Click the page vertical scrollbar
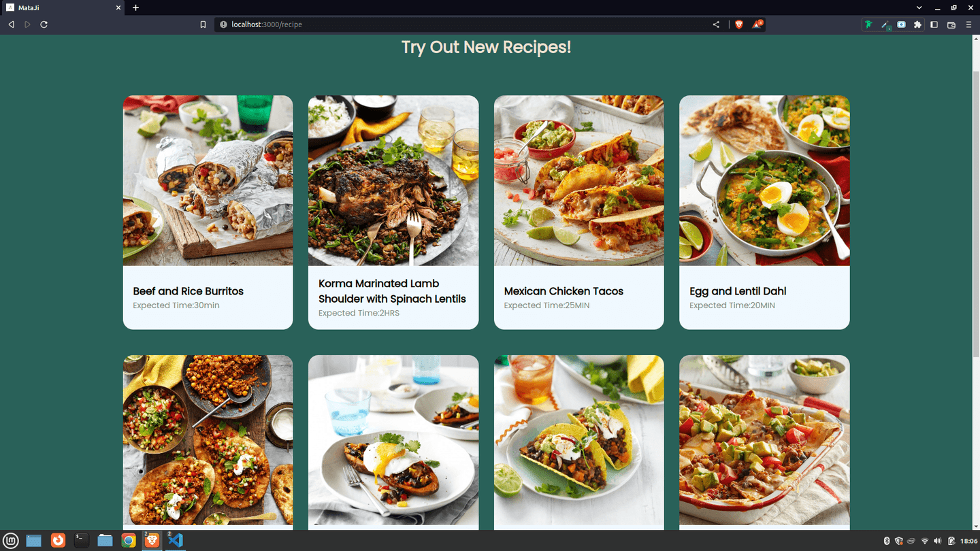 (x=976, y=214)
